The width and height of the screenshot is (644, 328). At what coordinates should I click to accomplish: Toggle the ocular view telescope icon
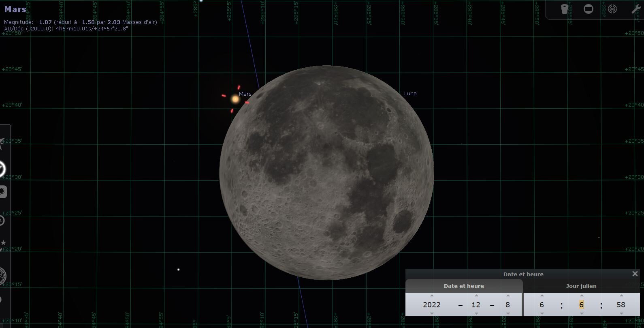pos(564,9)
